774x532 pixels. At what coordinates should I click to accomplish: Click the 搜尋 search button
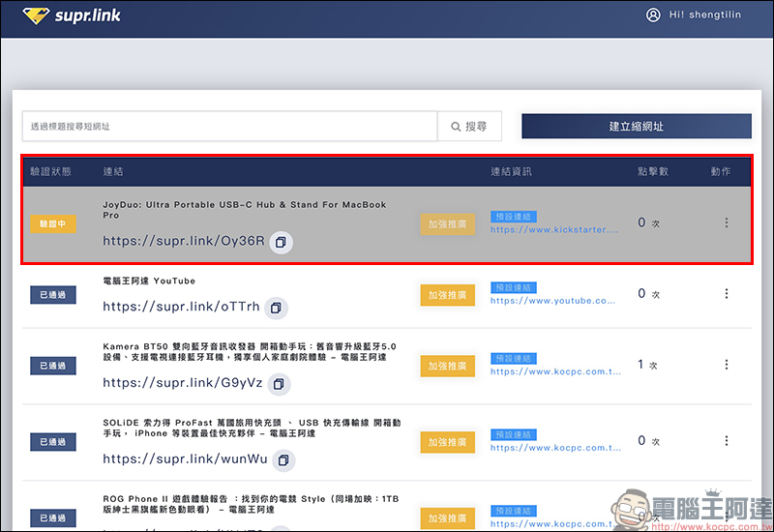469,127
